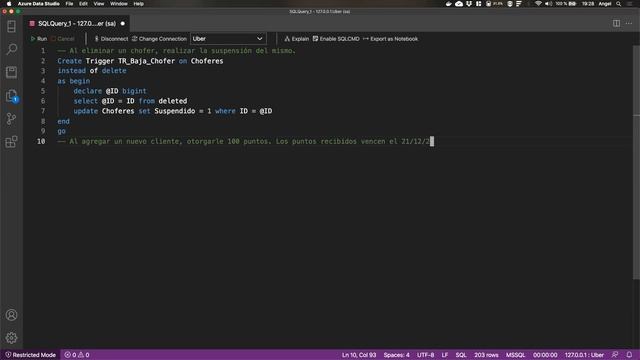This screenshot has height=360, width=640.
Task: Open the Manage settings gear
Action: tap(11, 338)
